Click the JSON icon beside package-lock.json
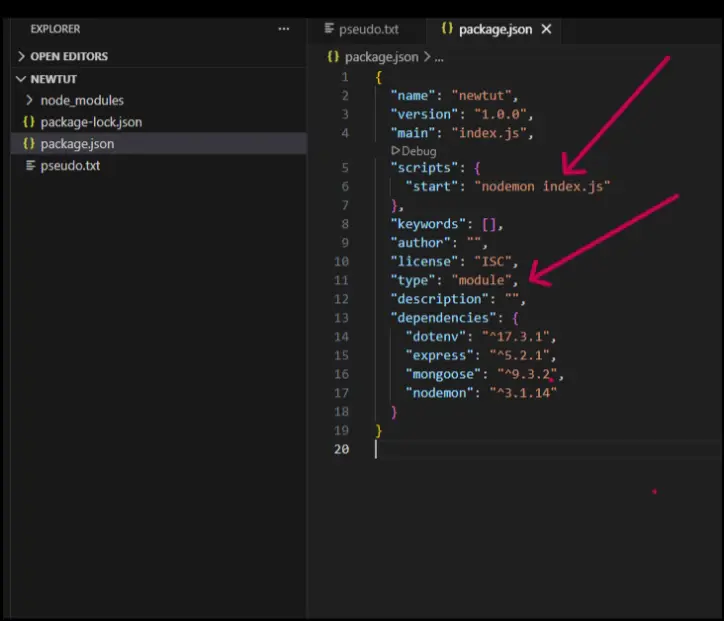The image size is (724, 621). tap(29, 122)
